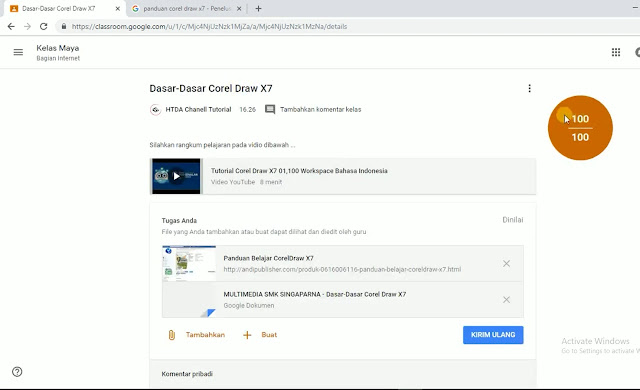Open a new browser tab
640x390 pixels.
pyautogui.click(x=258, y=9)
